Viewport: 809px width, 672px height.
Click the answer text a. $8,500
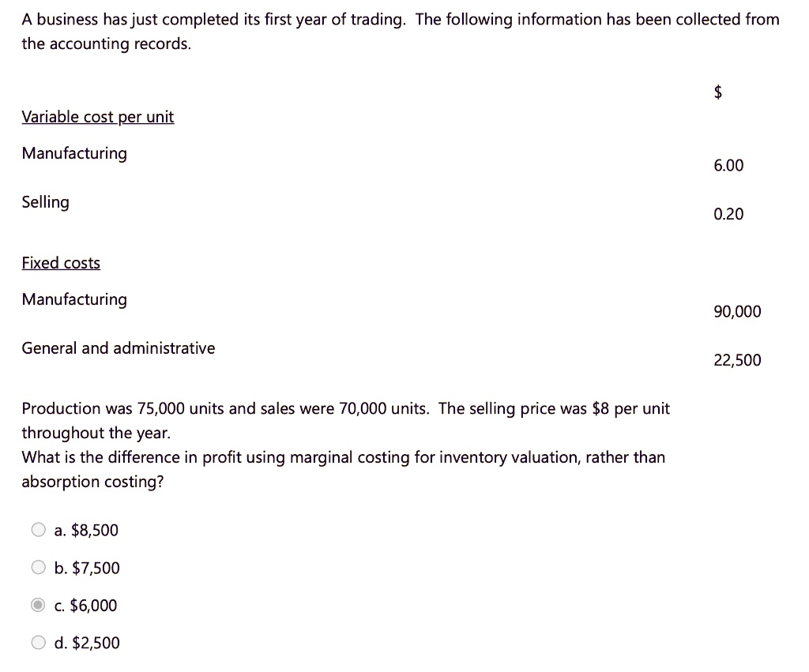tap(85, 530)
